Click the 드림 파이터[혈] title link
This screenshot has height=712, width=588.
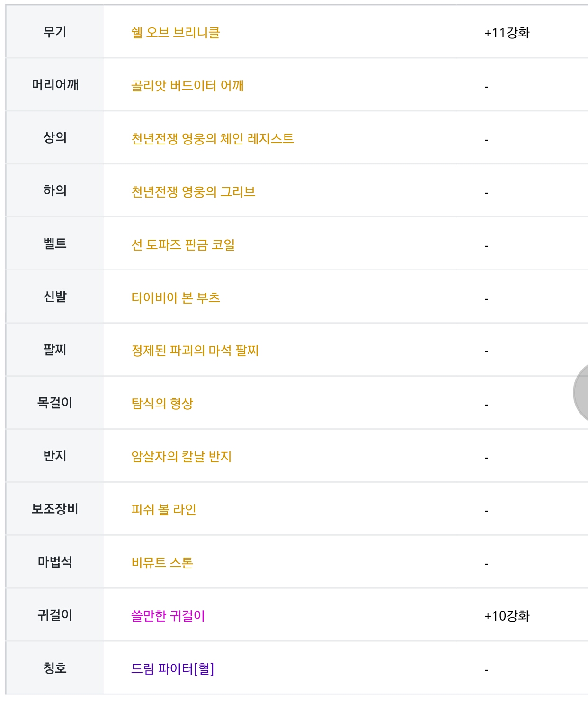(172, 669)
